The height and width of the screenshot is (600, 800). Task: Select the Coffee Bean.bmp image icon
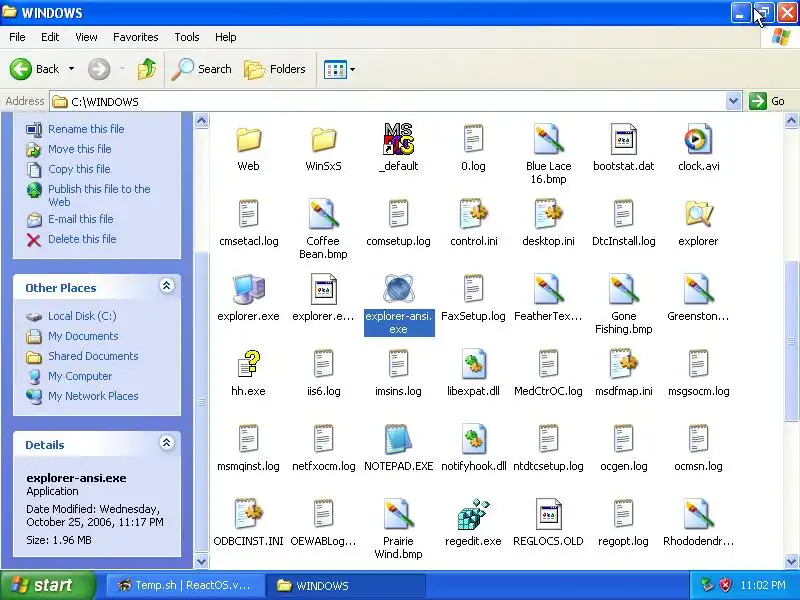pyautogui.click(x=323, y=214)
